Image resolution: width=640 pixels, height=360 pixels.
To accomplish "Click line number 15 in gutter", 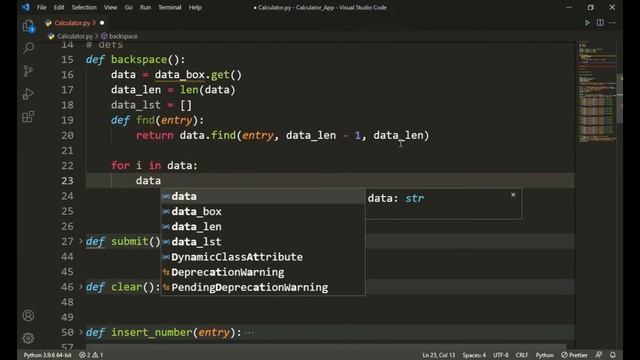I will [67, 60].
